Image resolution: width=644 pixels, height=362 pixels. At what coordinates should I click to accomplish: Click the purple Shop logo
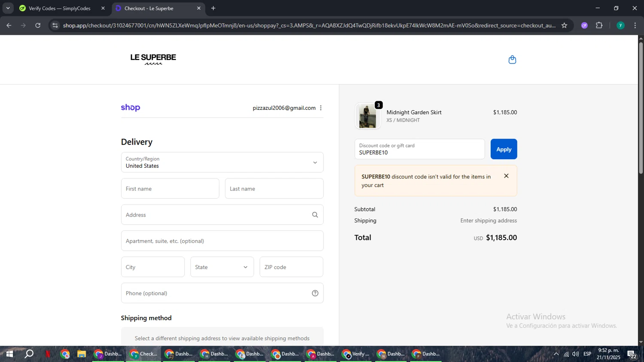[x=131, y=108]
